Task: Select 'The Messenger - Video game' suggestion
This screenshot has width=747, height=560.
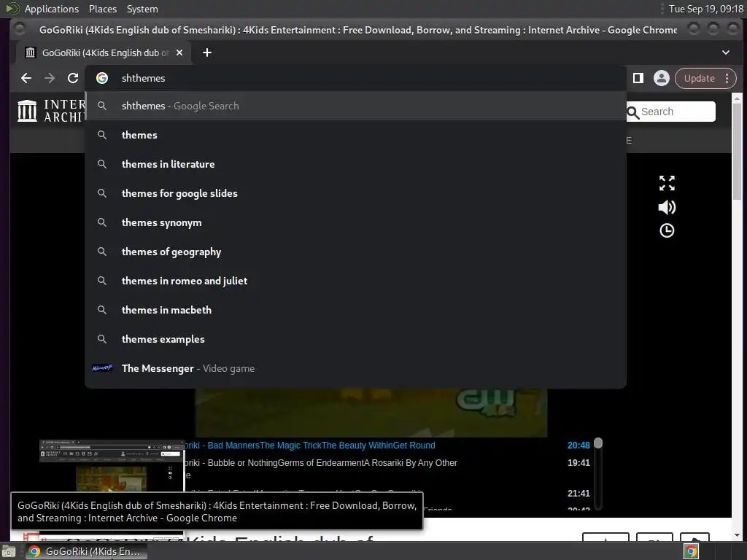Action: (355, 368)
